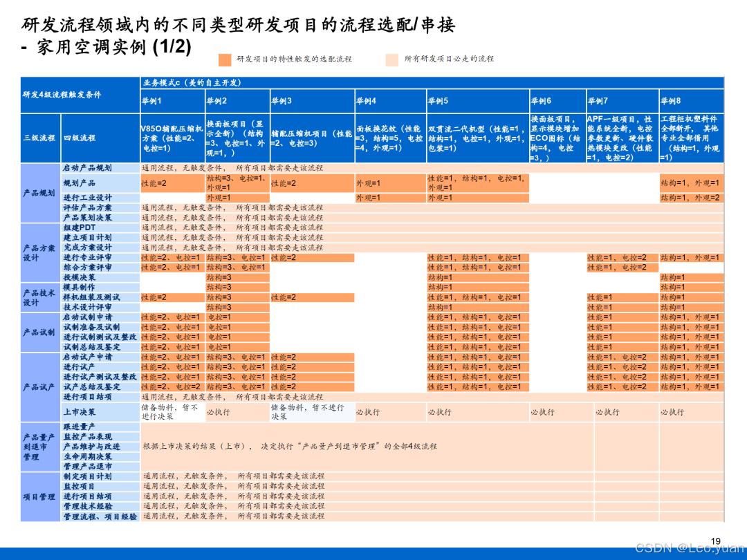Select the 举例7 column header

(622, 101)
